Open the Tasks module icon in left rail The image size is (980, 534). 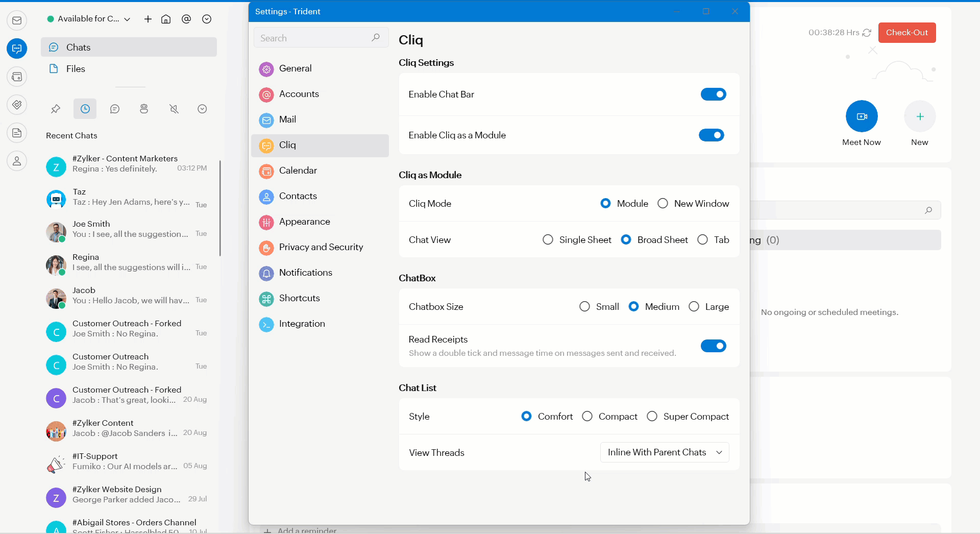tap(17, 105)
